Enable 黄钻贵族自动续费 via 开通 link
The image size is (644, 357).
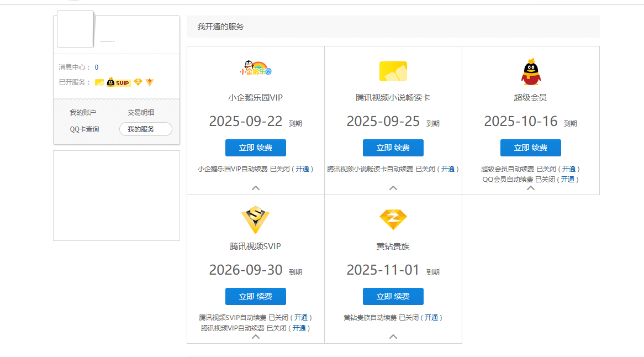click(x=431, y=318)
